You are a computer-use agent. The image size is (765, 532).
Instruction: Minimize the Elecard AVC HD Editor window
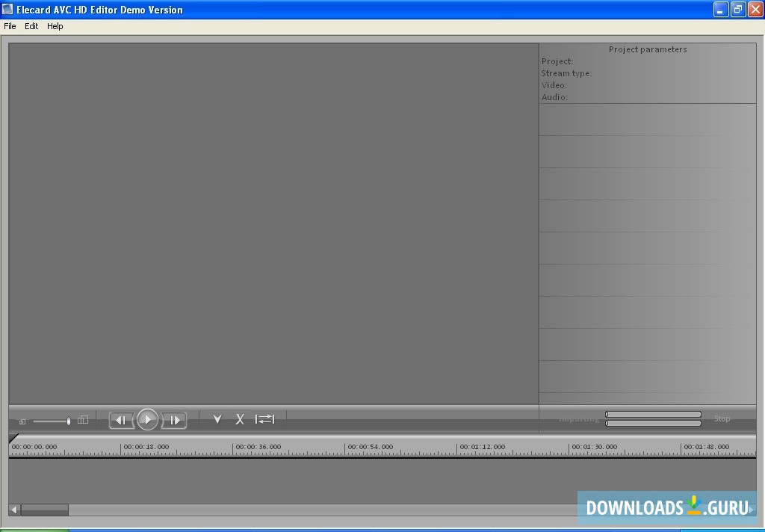721,9
